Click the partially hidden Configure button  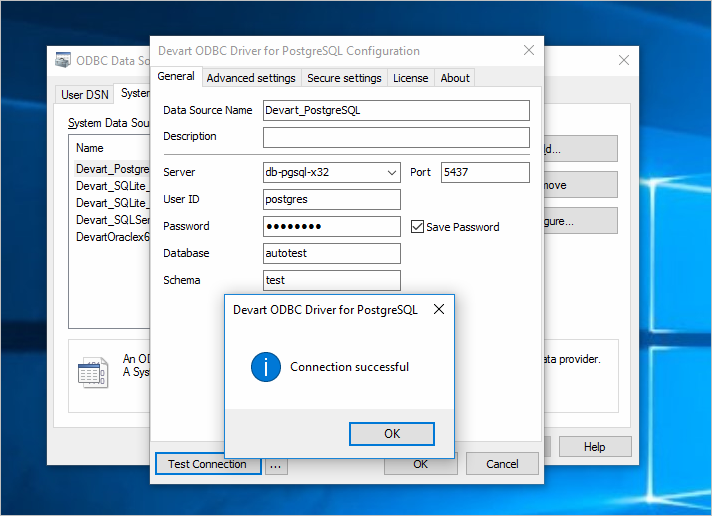tap(580, 221)
